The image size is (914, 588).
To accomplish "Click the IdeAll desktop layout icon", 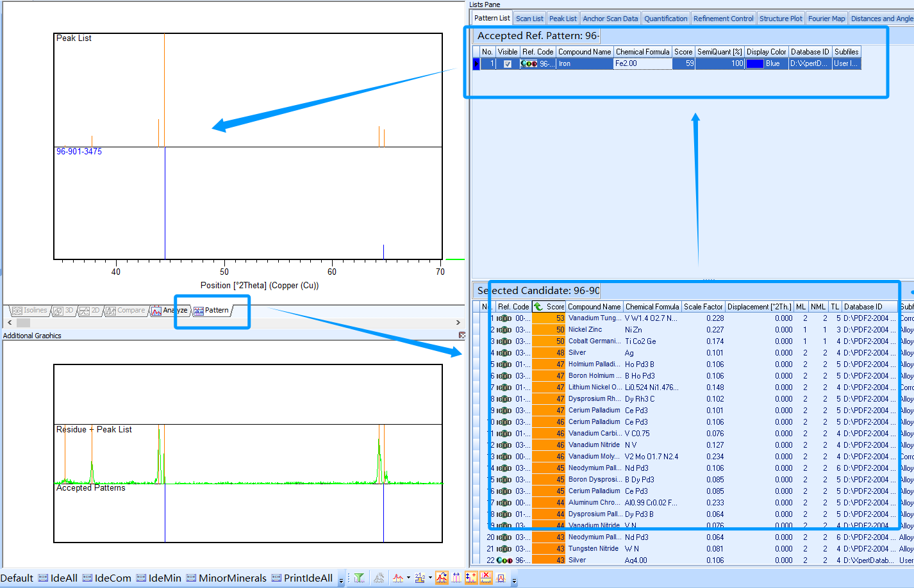I will [x=58, y=578].
